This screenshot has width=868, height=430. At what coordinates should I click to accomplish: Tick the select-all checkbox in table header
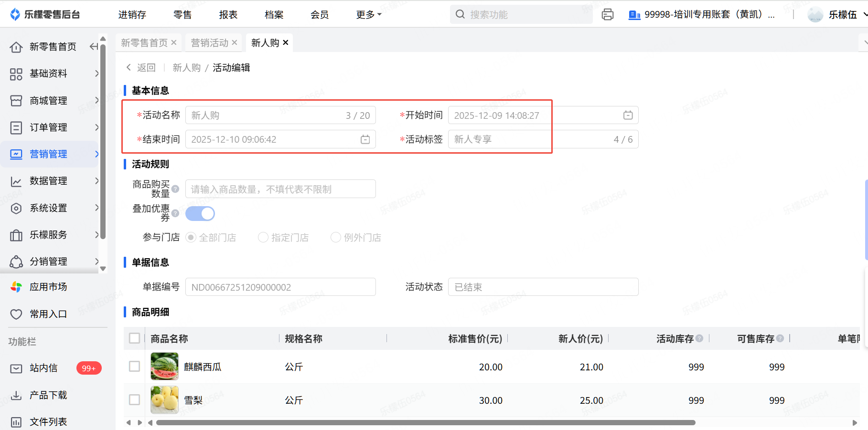(135, 338)
